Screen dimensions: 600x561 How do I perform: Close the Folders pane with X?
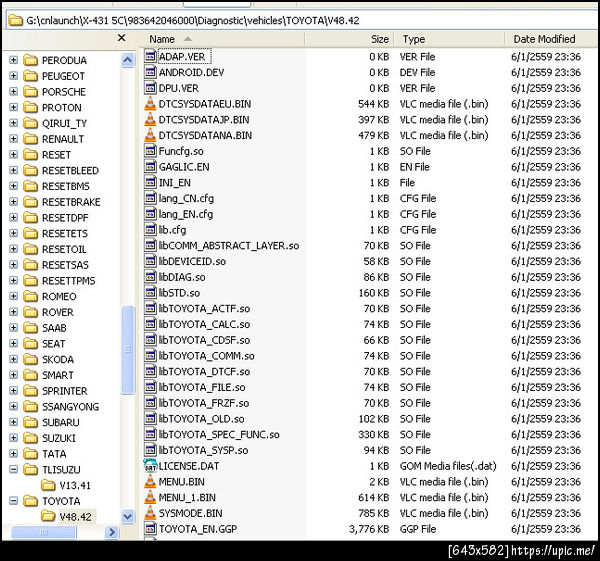[121, 38]
